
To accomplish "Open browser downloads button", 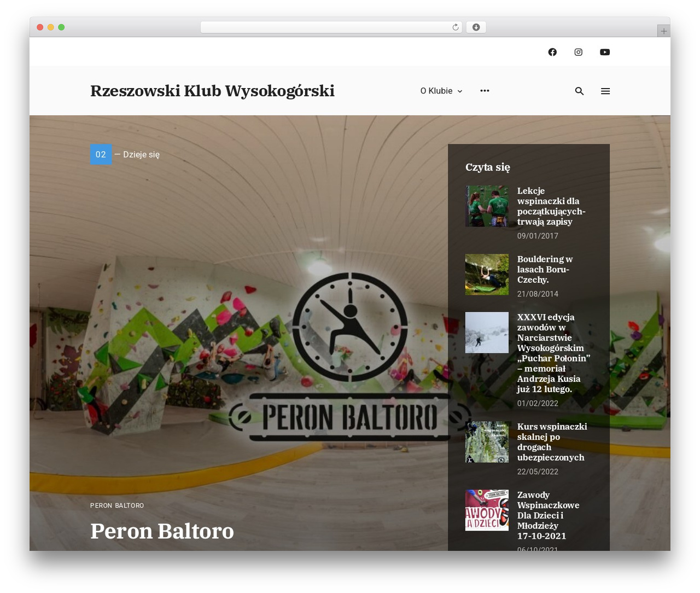I will 476,27.
